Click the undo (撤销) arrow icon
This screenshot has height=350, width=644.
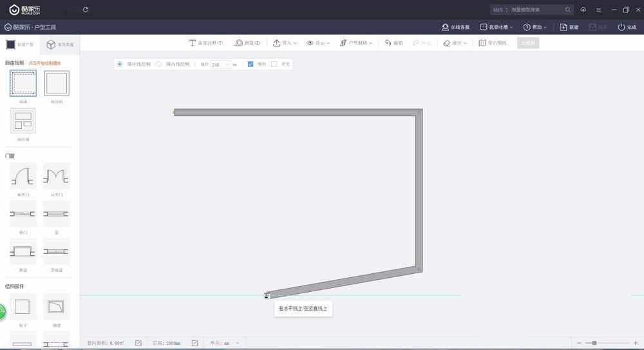coord(388,43)
